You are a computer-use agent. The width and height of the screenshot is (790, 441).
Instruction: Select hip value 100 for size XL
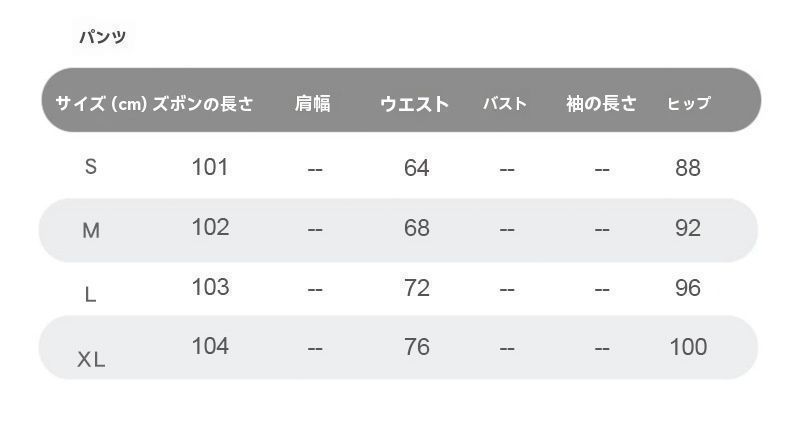688,347
